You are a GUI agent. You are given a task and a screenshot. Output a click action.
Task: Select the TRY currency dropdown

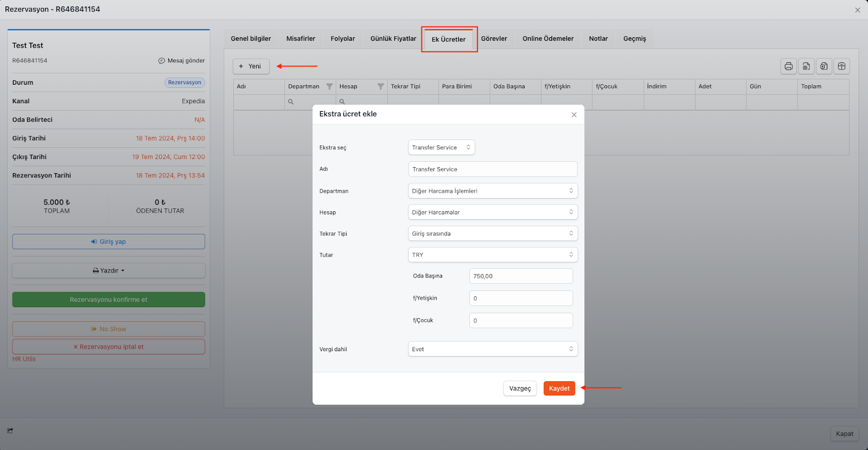pyautogui.click(x=492, y=255)
